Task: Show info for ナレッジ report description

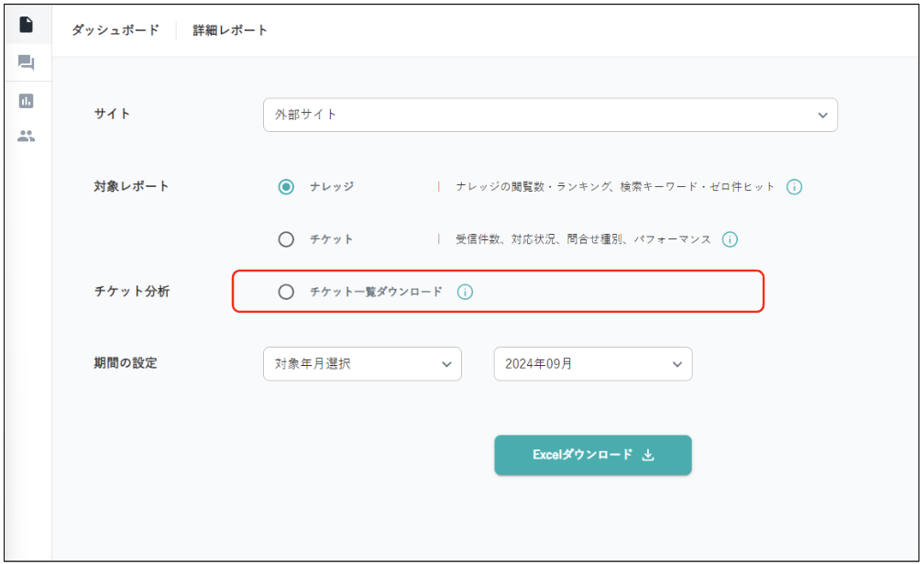Action: pyautogui.click(x=794, y=187)
